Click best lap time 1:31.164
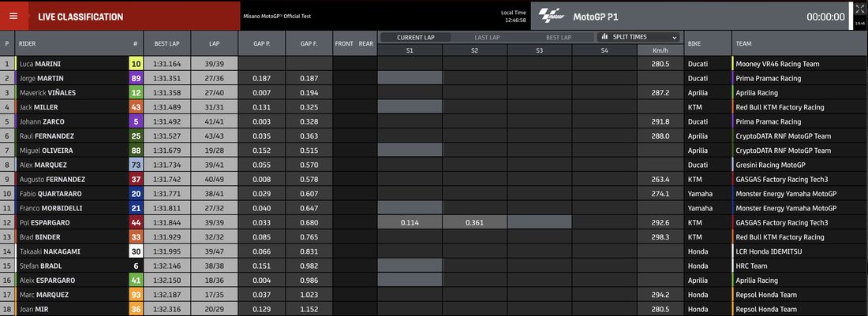Viewport: 868px width, 316px height. 166,64
